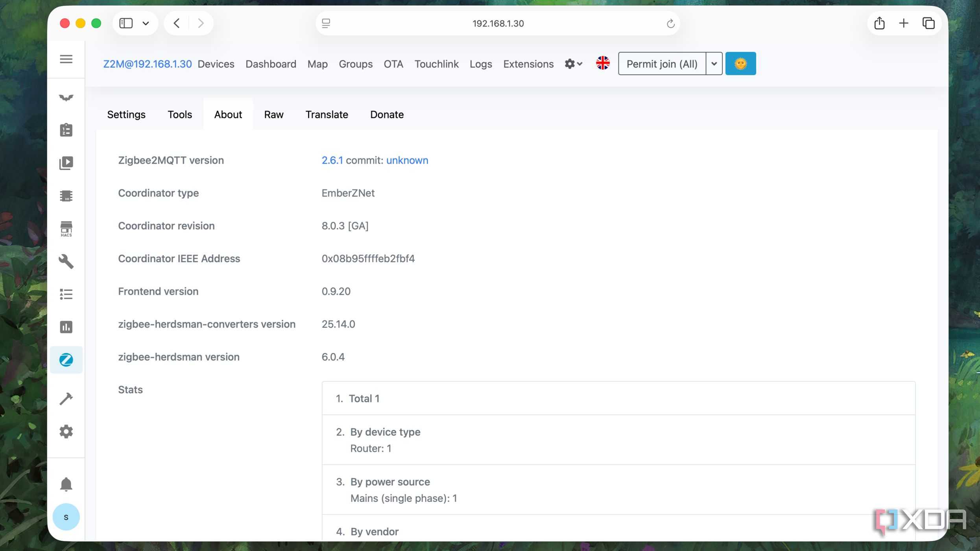This screenshot has width=980, height=551.
Task: Select the About tab
Action: coord(228,115)
